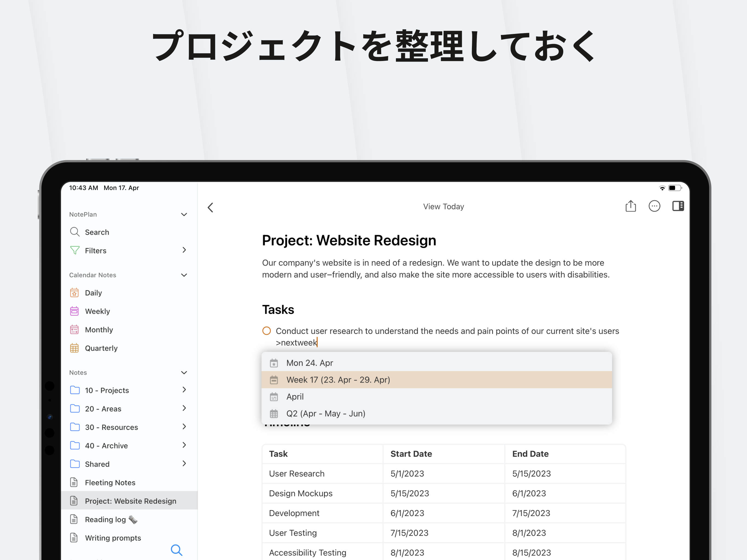Select Q2 (Apr - May - Jun) option
This screenshot has width=747, height=560.
tap(326, 413)
